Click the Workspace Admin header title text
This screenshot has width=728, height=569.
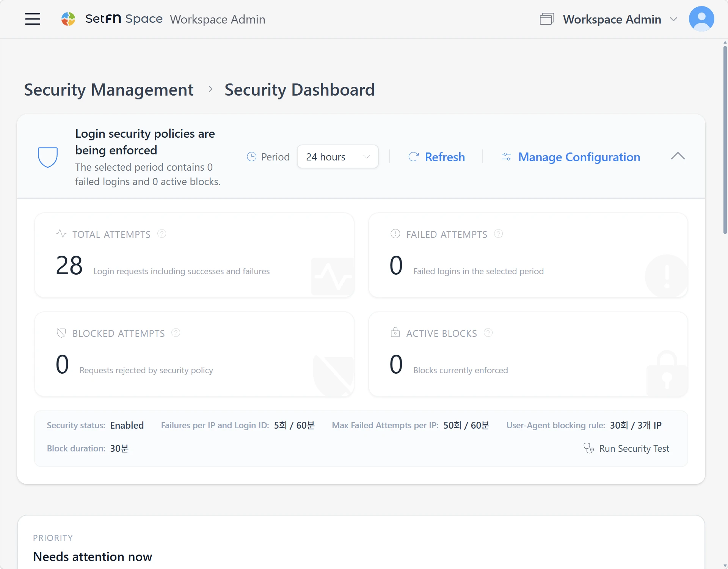(218, 19)
